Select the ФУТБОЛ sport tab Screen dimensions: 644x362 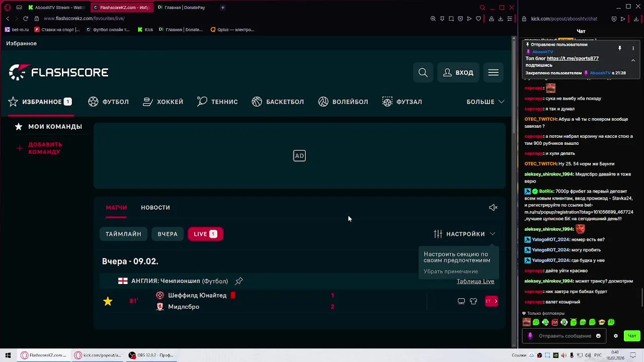tap(108, 102)
